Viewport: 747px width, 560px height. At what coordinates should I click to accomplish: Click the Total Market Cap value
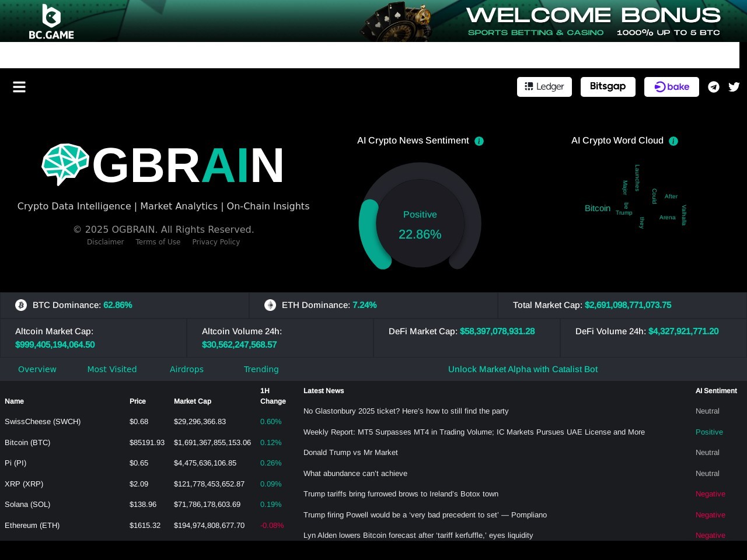(x=628, y=305)
